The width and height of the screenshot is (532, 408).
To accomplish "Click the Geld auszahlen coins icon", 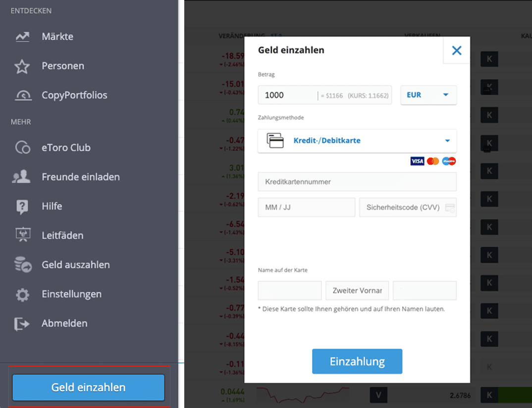I will click(x=23, y=265).
